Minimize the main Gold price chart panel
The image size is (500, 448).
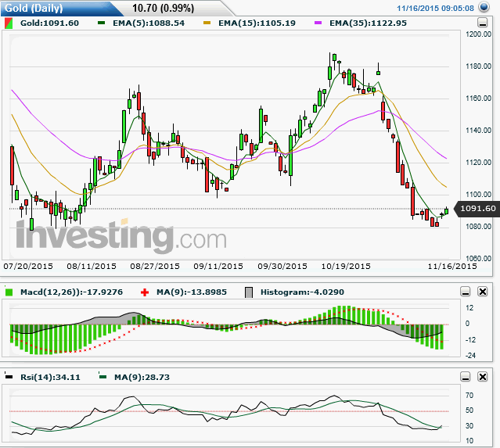pos(483,23)
